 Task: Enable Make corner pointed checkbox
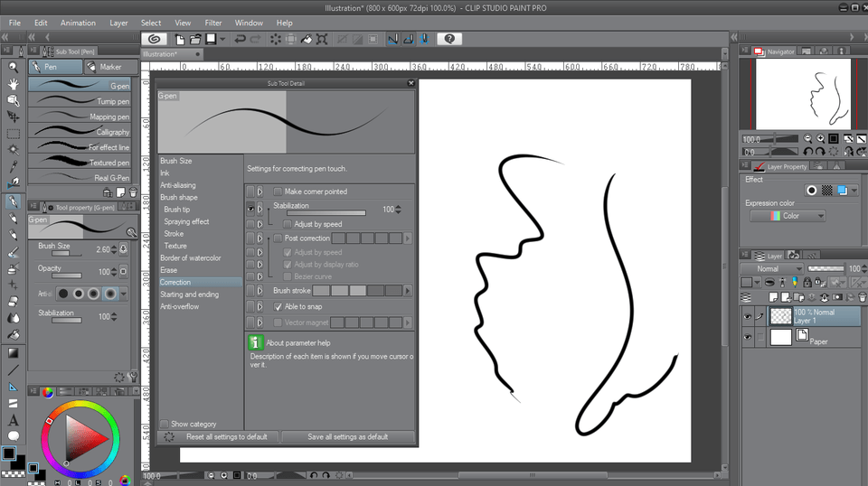click(x=278, y=192)
